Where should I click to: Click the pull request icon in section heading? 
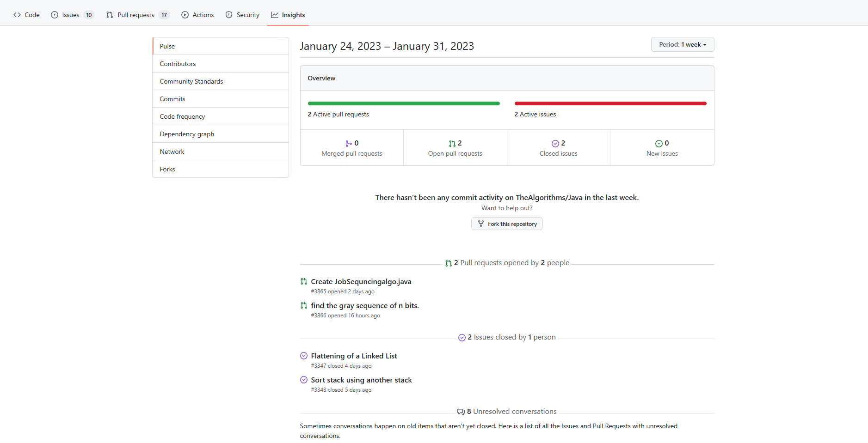[449, 263]
